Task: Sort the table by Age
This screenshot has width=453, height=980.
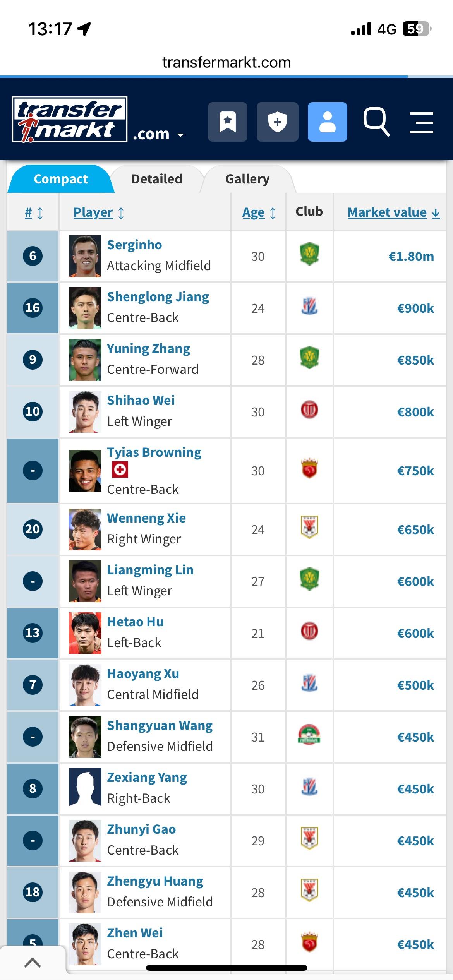Action: click(259, 212)
